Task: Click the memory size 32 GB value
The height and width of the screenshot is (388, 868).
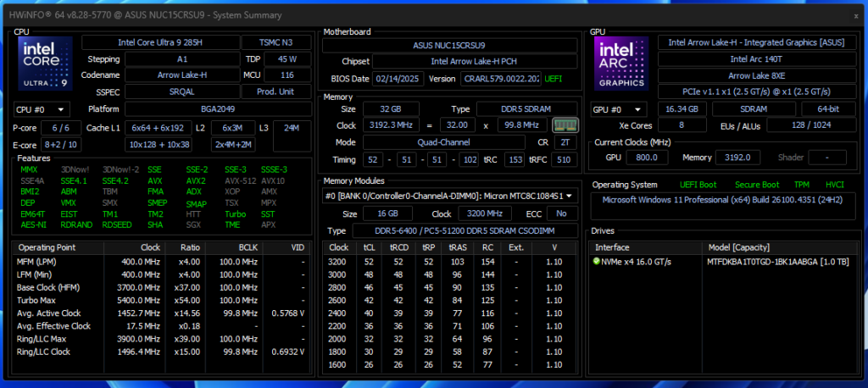Action: point(391,109)
